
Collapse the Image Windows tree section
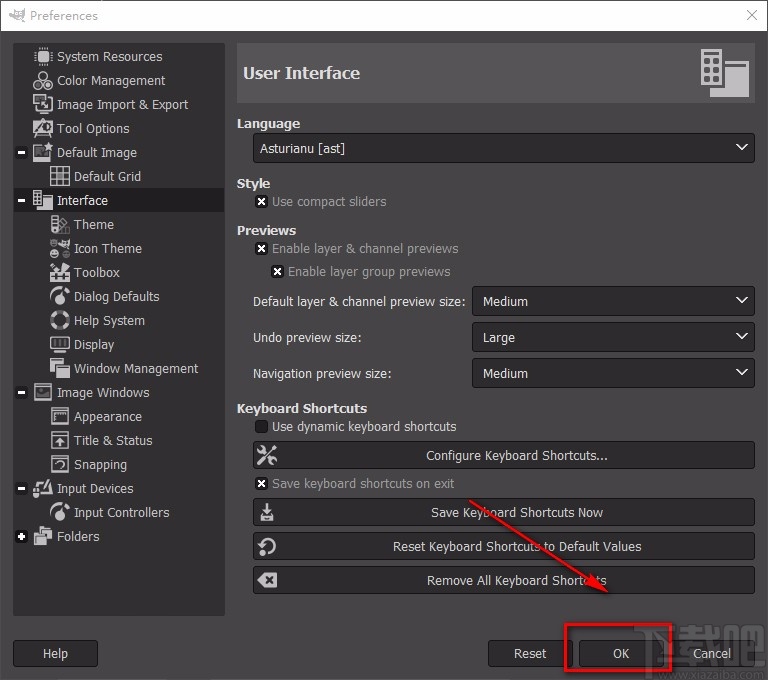pyautogui.click(x=22, y=393)
